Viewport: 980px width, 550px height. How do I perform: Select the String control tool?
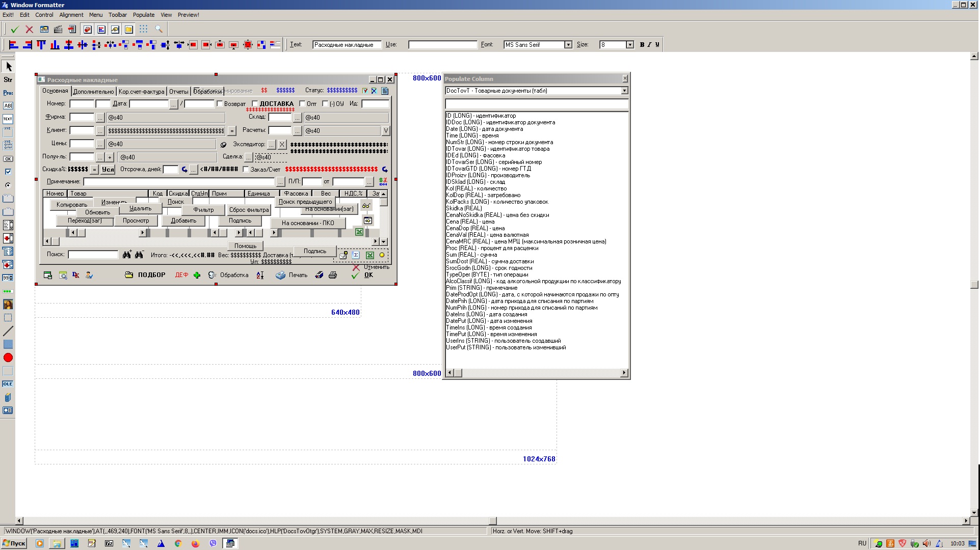pyautogui.click(x=8, y=79)
